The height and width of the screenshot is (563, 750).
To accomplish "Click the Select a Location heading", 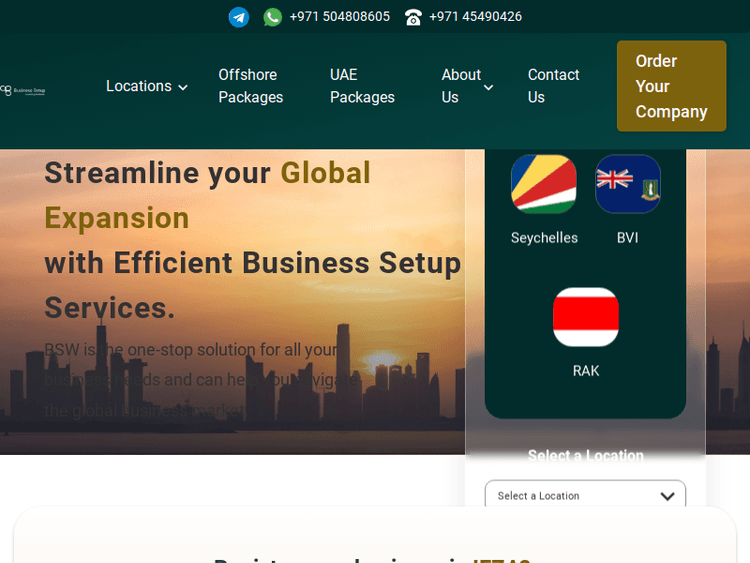I will point(585,455).
